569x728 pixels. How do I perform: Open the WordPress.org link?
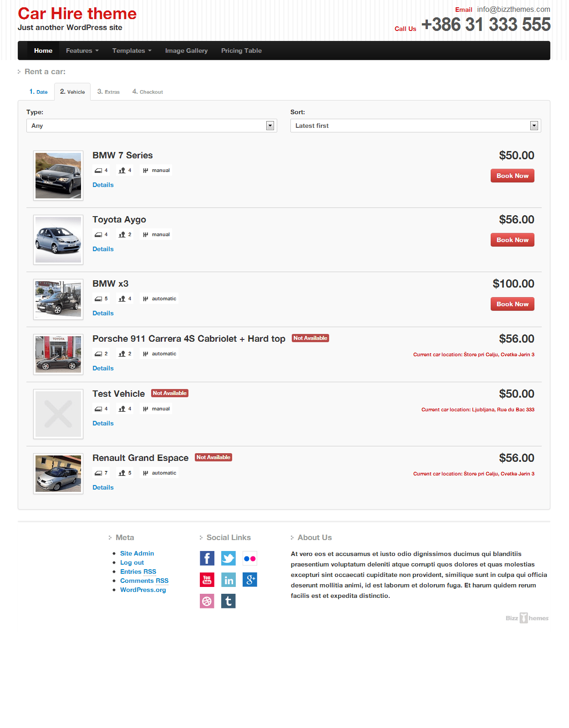tap(143, 590)
